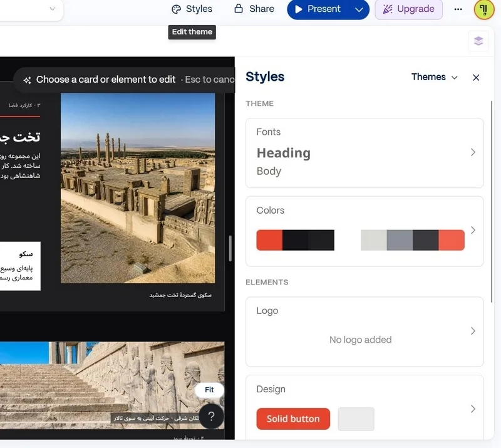Image resolution: width=501 pixels, height=448 pixels.
Task: Click the ELEMENTS section label
Action: (x=267, y=283)
